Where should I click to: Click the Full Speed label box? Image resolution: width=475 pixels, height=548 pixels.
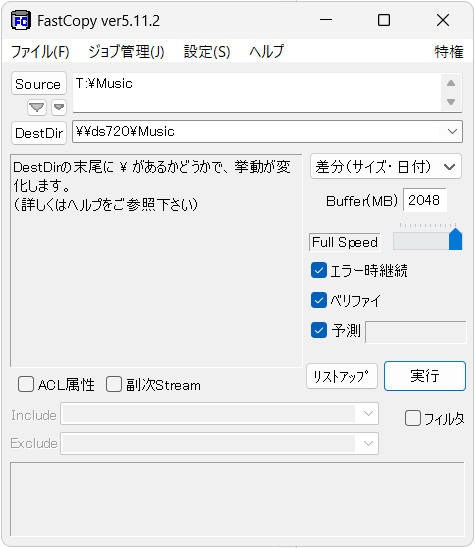click(345, 242)
